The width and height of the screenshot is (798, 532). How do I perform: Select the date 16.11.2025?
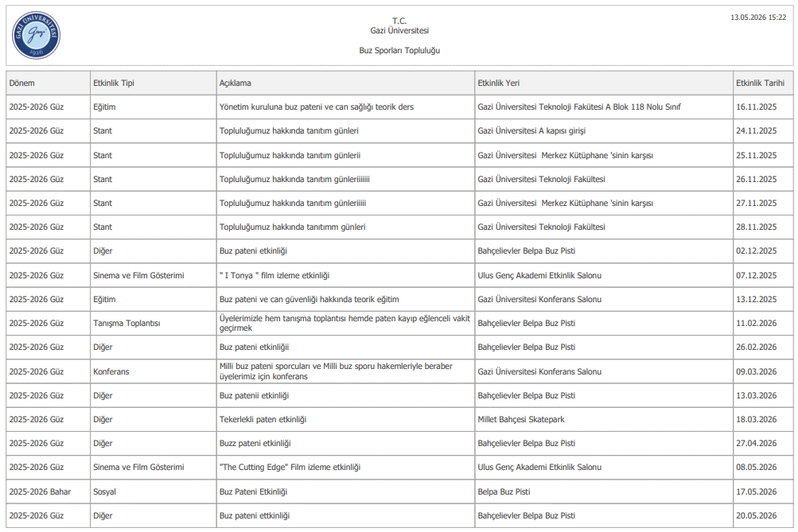click(757, 107)
